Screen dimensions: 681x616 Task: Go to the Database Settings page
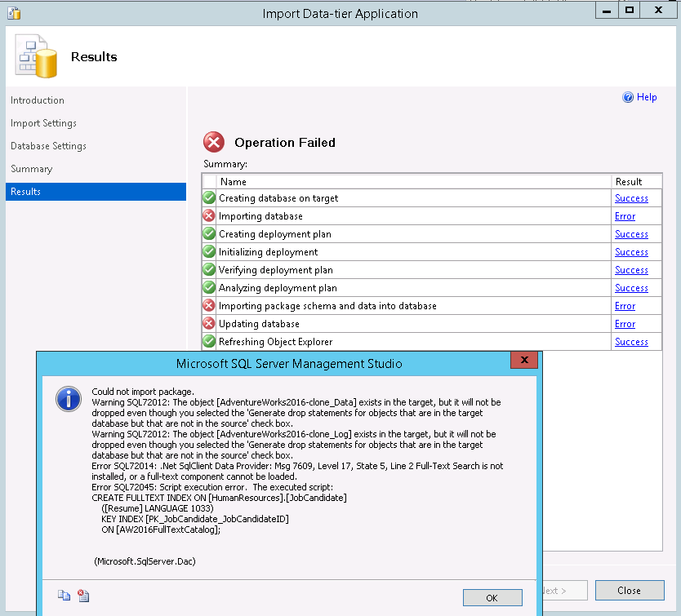pos(48,146)
